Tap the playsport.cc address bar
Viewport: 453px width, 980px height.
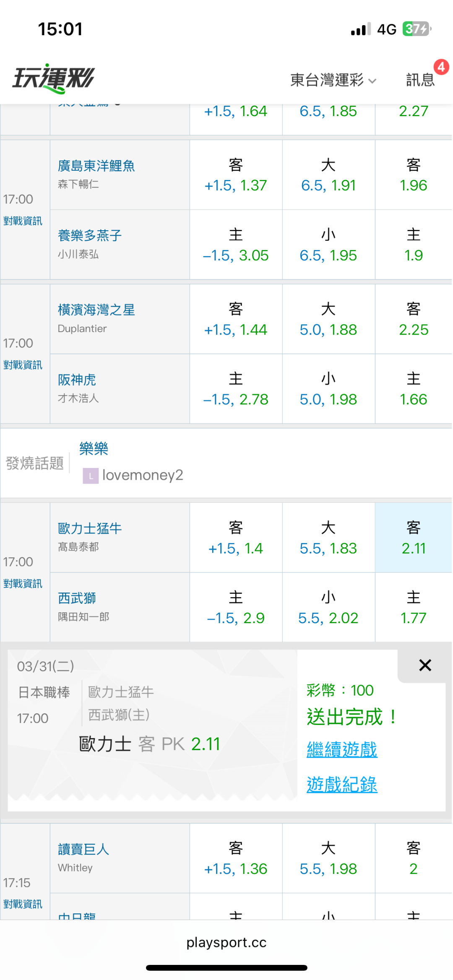click(x=226, y=943)
